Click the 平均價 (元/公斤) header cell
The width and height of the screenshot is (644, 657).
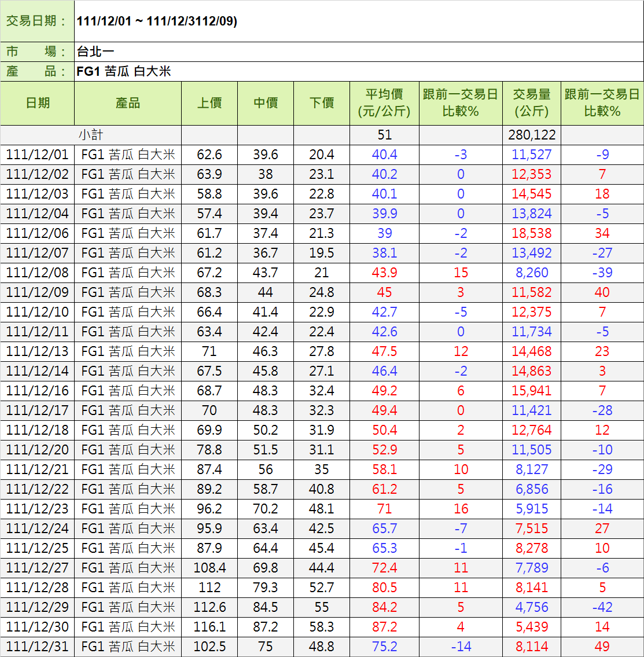(384, 103)
